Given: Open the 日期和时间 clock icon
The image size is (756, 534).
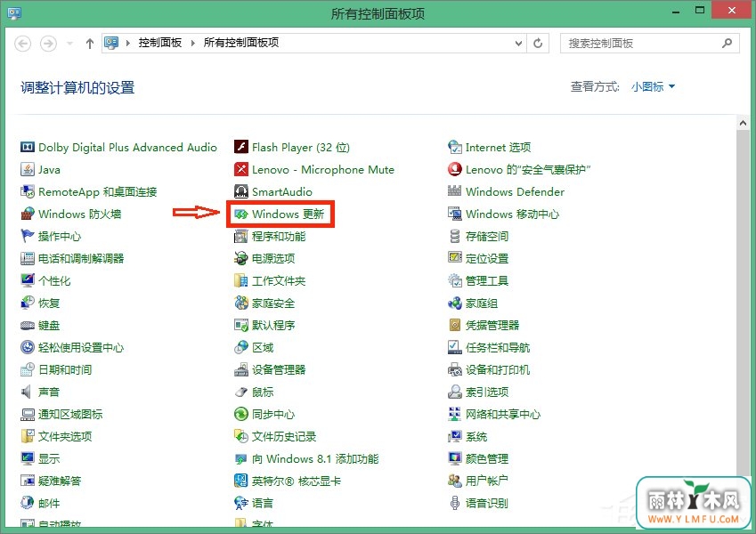Looking at the screenshot, I should pyautogui.click(x=28, y=369).
